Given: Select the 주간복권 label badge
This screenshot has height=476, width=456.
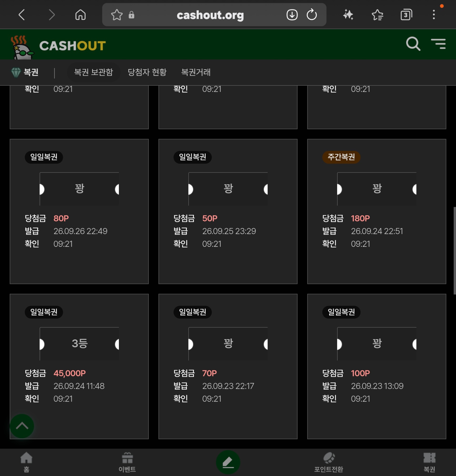Looking at the screenshot, I should (341, 157).
